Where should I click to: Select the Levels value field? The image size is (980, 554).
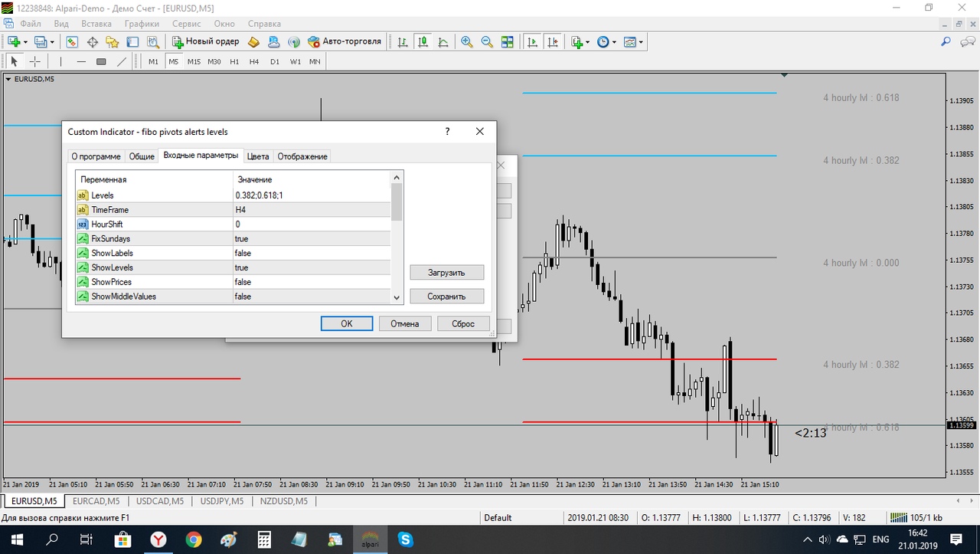[312, 195]
